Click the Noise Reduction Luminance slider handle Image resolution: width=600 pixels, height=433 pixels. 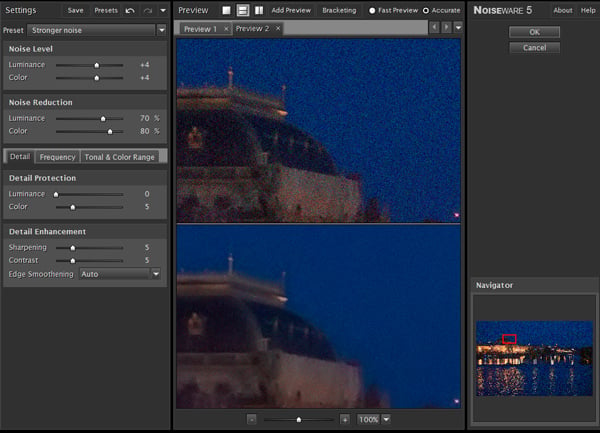pyautogui.click(x=103, y=119)
